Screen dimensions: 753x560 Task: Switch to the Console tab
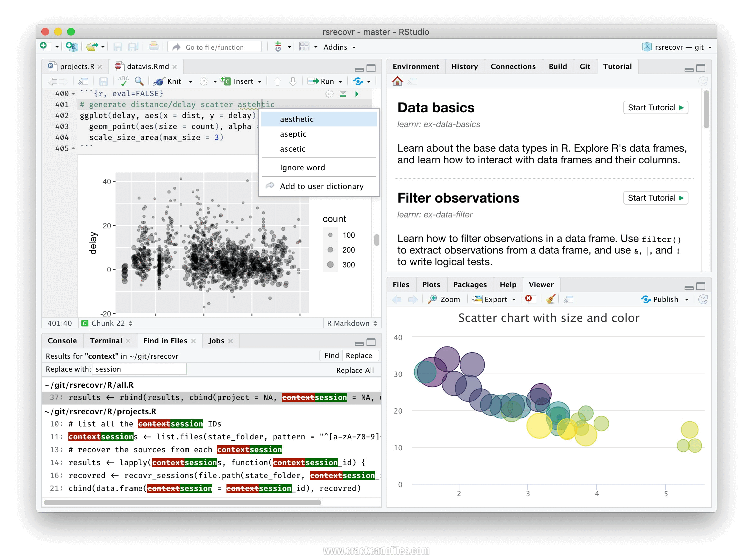(59, 341)
